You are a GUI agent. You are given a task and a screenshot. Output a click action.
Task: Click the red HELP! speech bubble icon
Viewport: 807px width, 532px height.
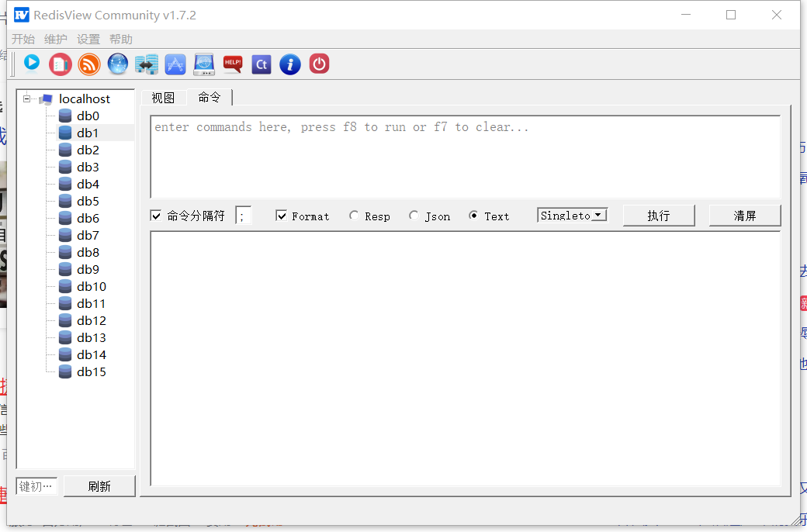pyautogui.click(x=233, y=64)
